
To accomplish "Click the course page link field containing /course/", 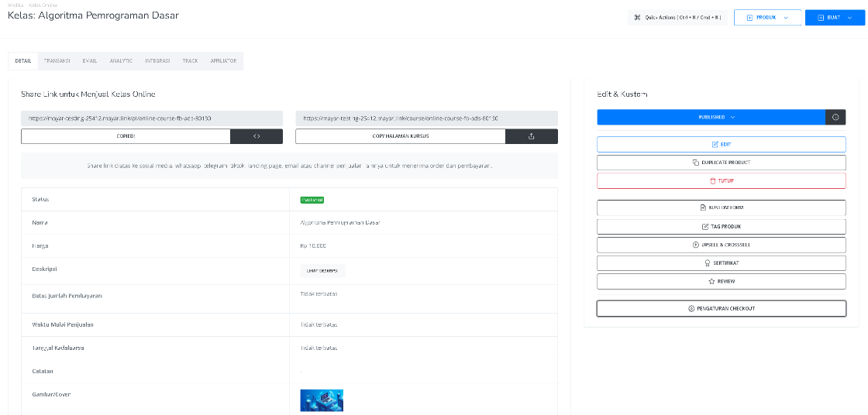I will [427, 118].
